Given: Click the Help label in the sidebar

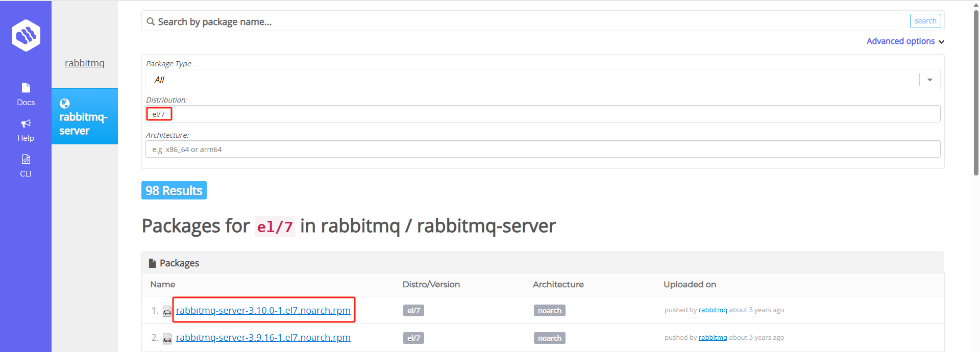Looking at the screenshot, I should 26,138.
